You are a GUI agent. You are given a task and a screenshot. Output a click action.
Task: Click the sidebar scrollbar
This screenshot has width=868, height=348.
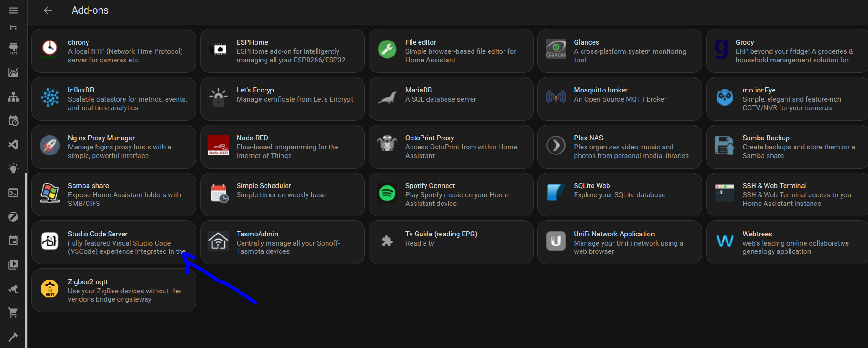26,260
